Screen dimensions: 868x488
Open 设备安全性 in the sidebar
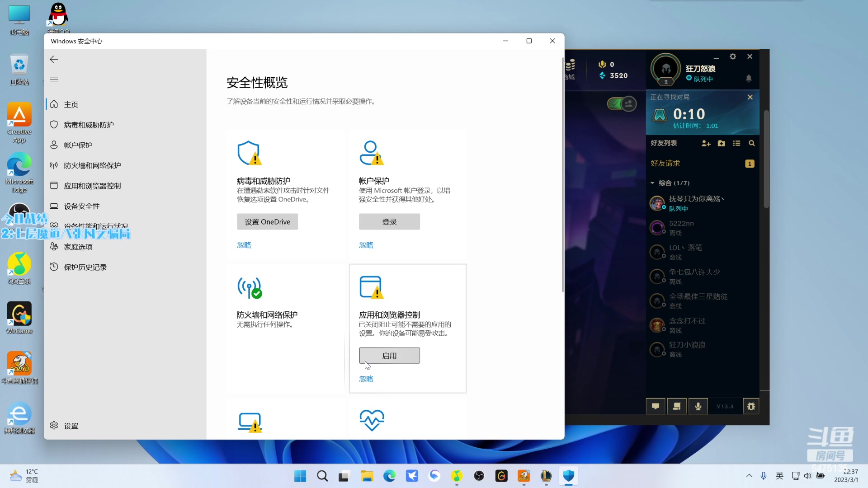[x=125, y=206]
